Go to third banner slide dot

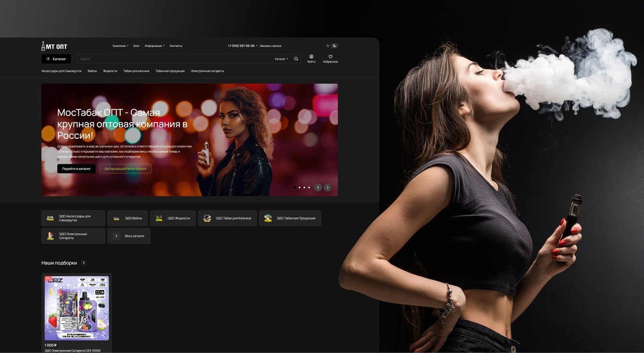click(304, 187)
